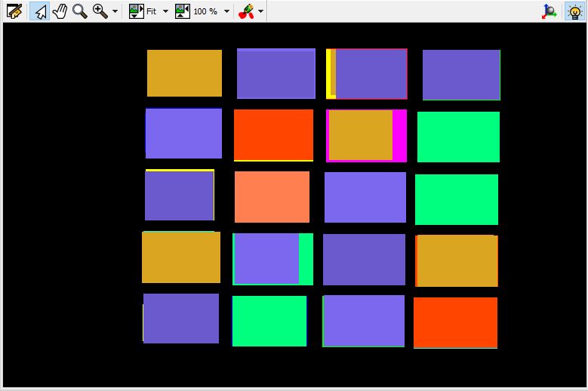Click the Fit window size icon
This screenshot has width=588, height=391.
136,11
